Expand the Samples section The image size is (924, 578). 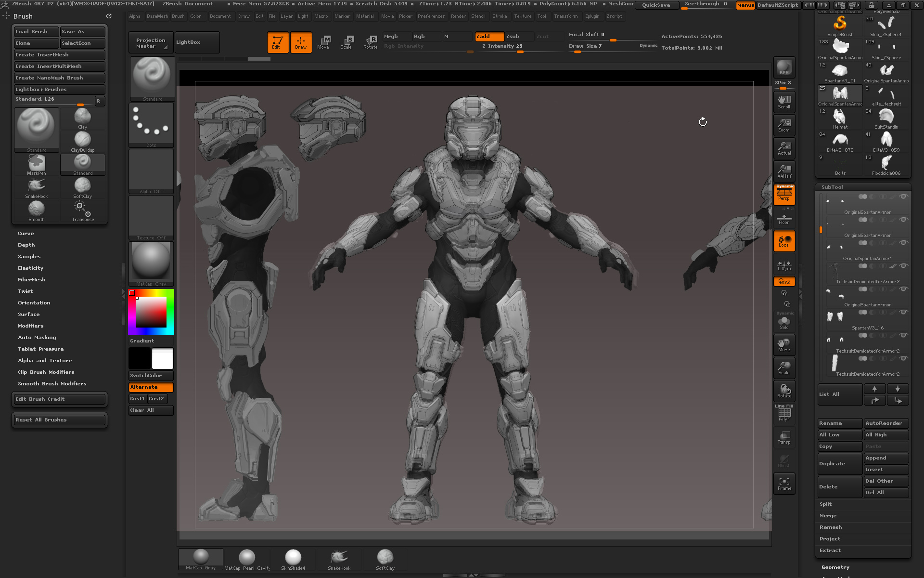click(29, 256)
